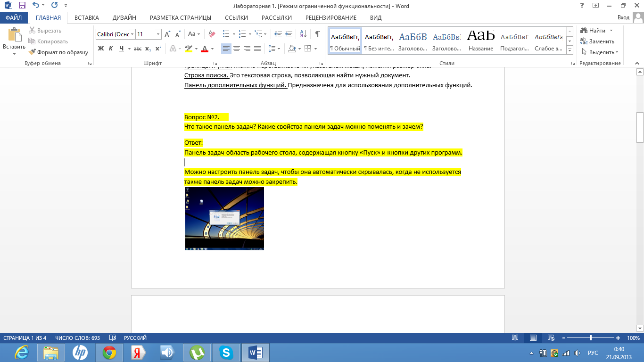Viewport: 644px width, 362px height.
Task: Align text right
Action: coord(247,49)
